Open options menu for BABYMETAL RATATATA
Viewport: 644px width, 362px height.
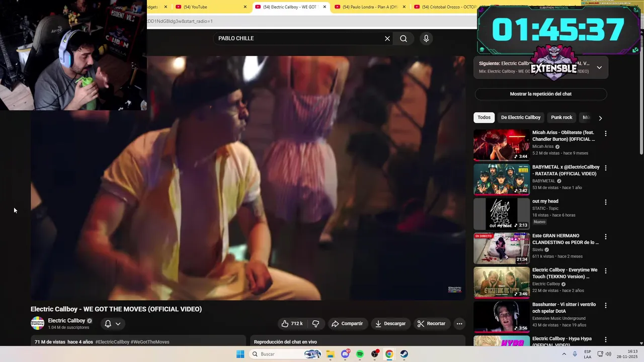606,168
